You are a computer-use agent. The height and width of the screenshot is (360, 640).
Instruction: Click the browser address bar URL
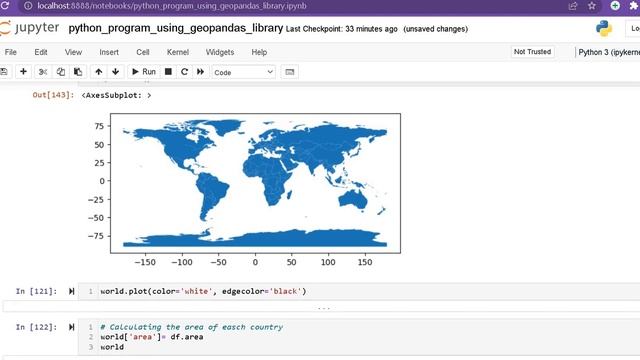point(172,6)
